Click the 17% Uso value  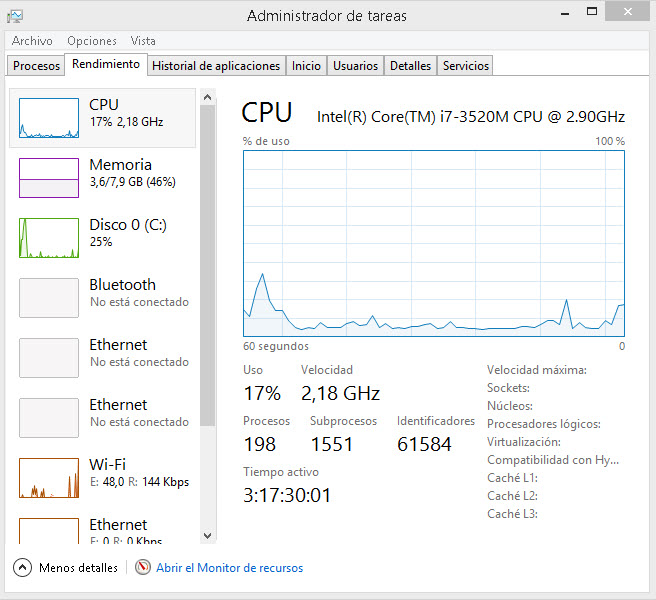262,393
